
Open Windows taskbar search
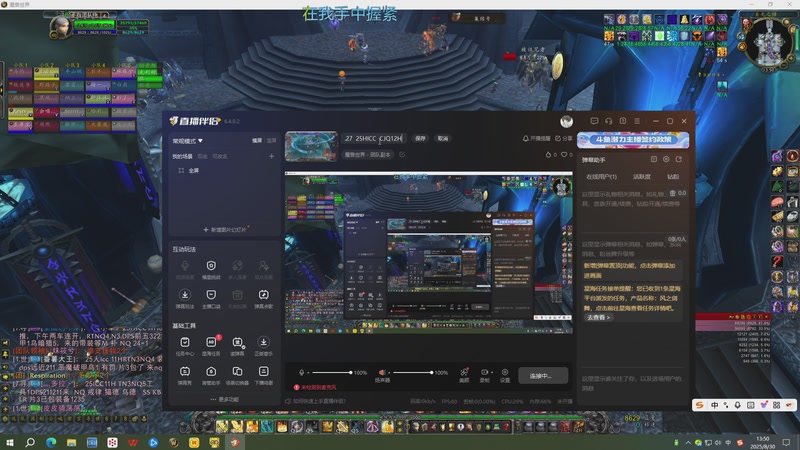[x=30, y=442]
